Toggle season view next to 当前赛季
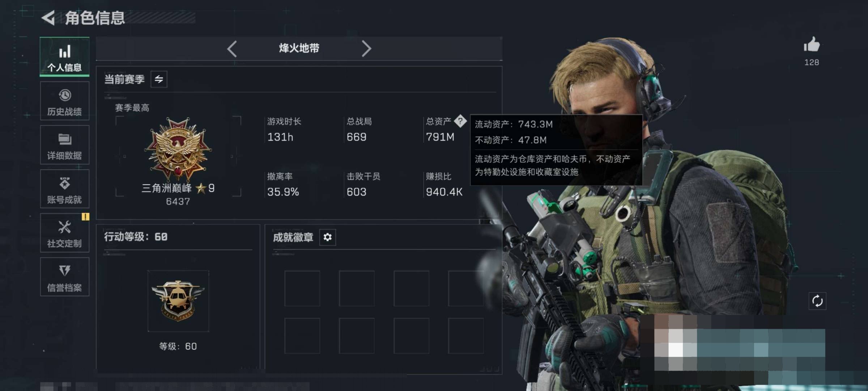The height and width of the screenshot is (391, 868). coord(159,79)
